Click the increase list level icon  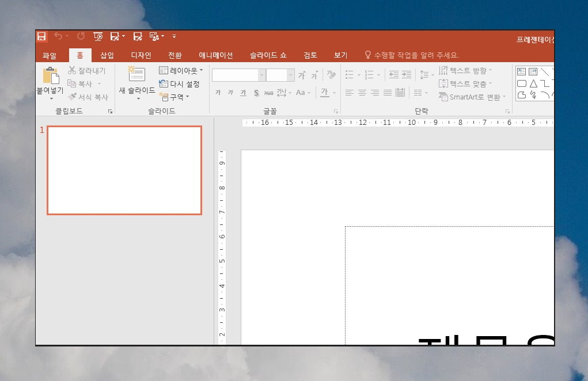[x=407, y=75]
